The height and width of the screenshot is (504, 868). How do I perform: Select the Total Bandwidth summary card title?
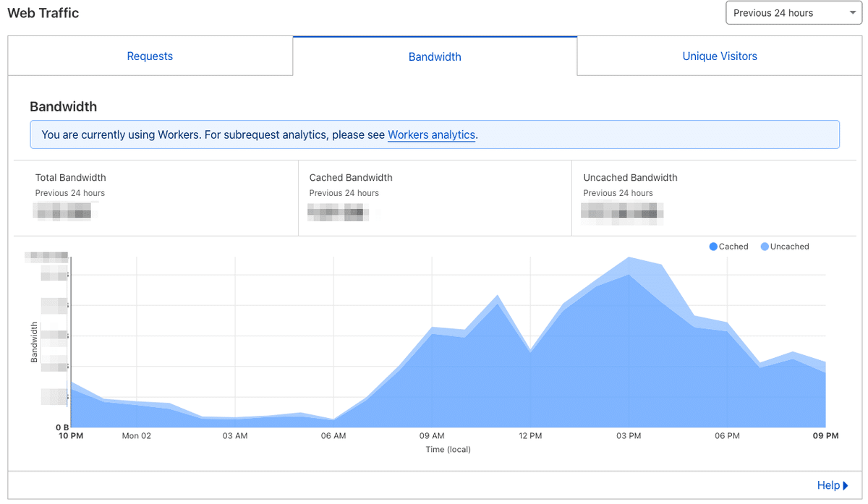71,177
